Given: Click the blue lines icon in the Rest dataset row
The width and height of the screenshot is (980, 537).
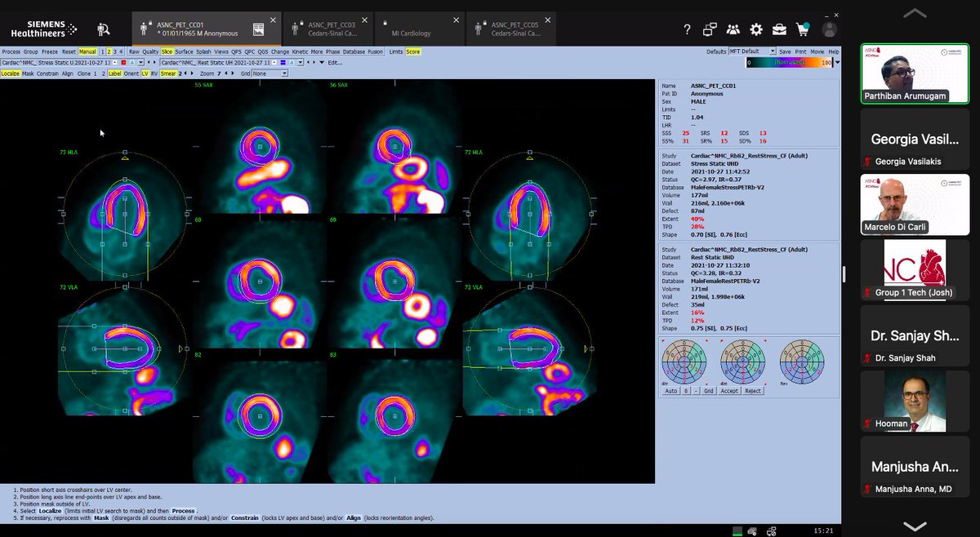Looking at the screenshot, I should point(283,62).
